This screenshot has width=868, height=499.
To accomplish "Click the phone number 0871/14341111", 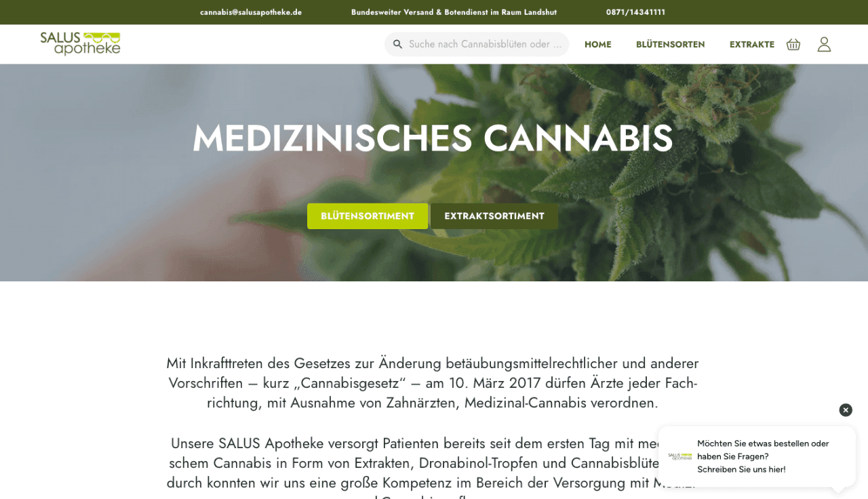I will tap(635, 12).
